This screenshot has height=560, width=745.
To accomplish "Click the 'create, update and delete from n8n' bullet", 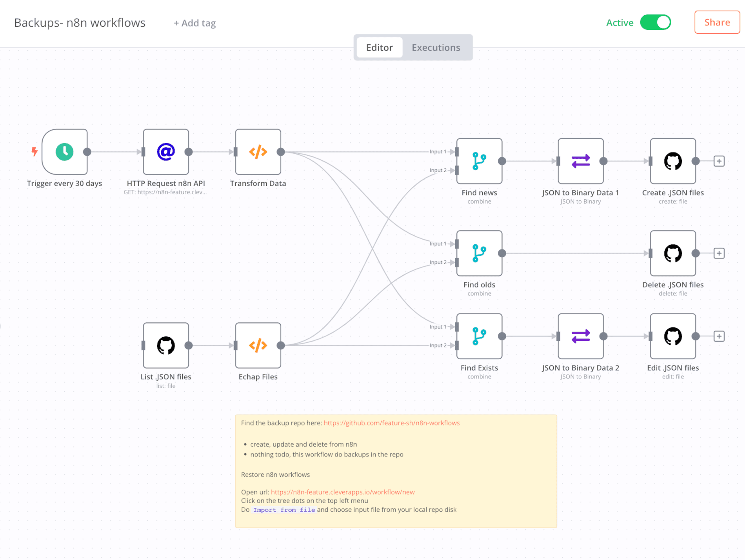I will (x=303, y=444).
